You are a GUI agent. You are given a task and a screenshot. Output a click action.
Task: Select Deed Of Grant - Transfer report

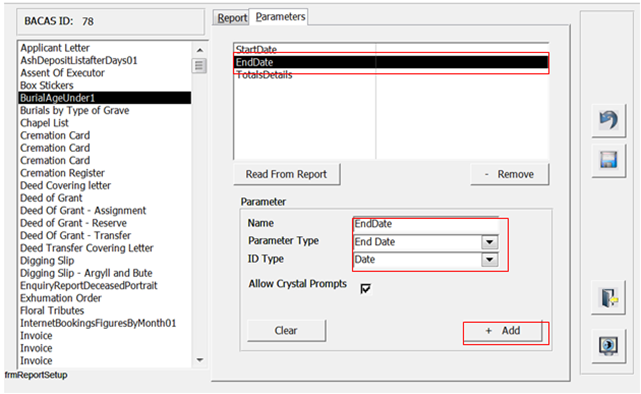click(105, 235)
